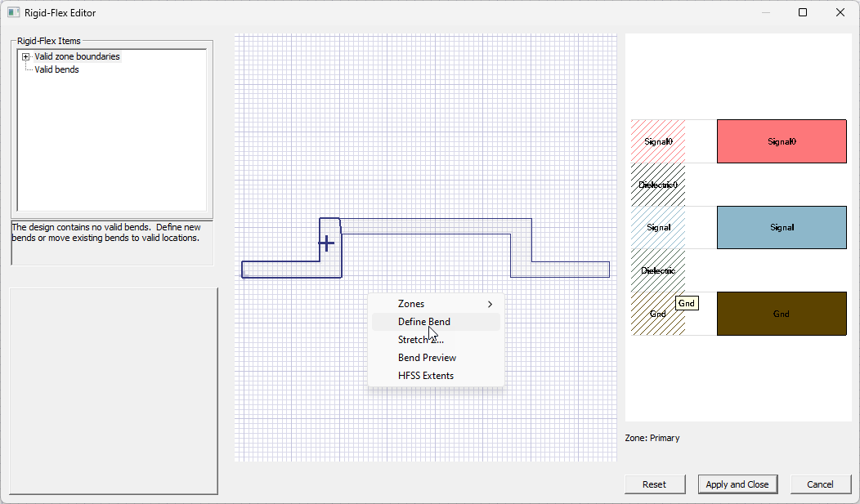
Task: Maximize the Rigid-Flex Editor window
Action: (x=803, y=12)
